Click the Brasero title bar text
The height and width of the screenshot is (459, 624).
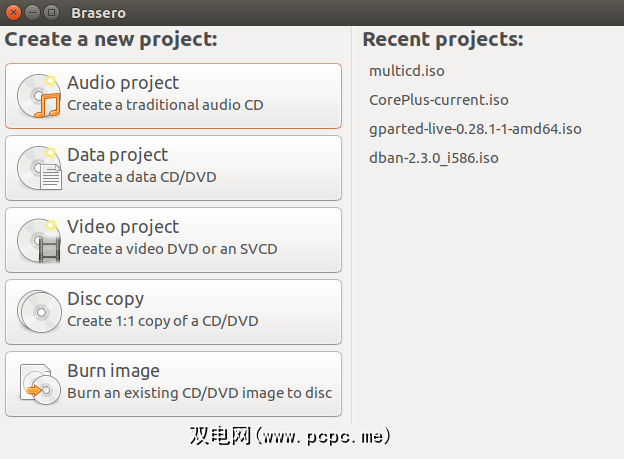click(x=98, y=13)
